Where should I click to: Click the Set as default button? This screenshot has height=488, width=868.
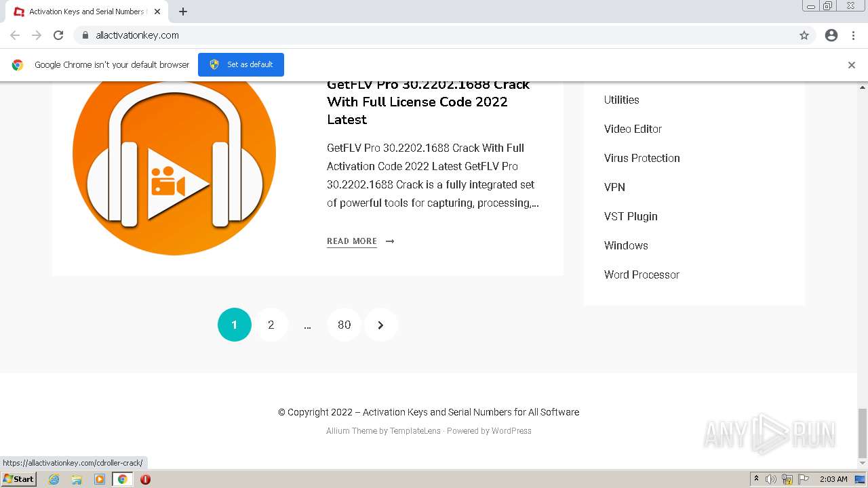point(241,64)
